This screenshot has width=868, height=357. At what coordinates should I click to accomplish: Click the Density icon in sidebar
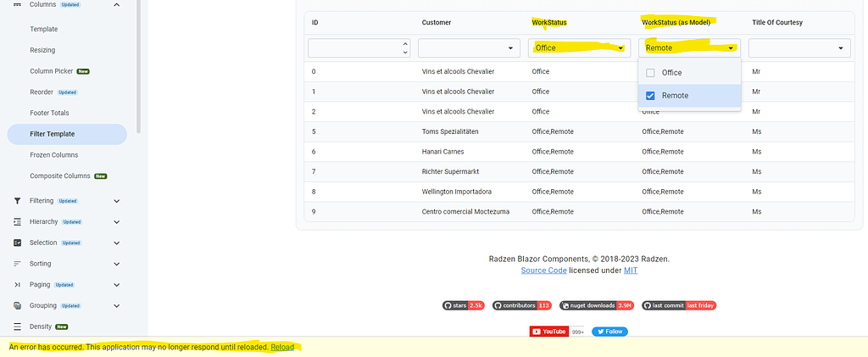(x=17, y=326)
